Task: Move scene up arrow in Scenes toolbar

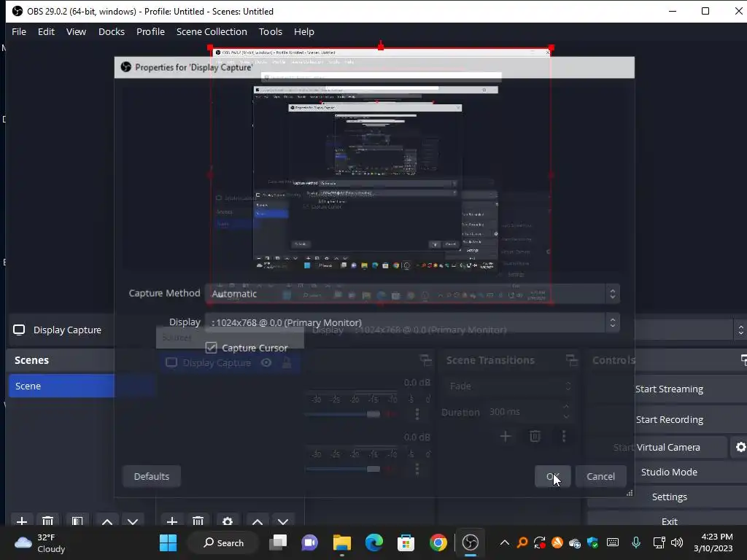Action: [x=107, y=522]
